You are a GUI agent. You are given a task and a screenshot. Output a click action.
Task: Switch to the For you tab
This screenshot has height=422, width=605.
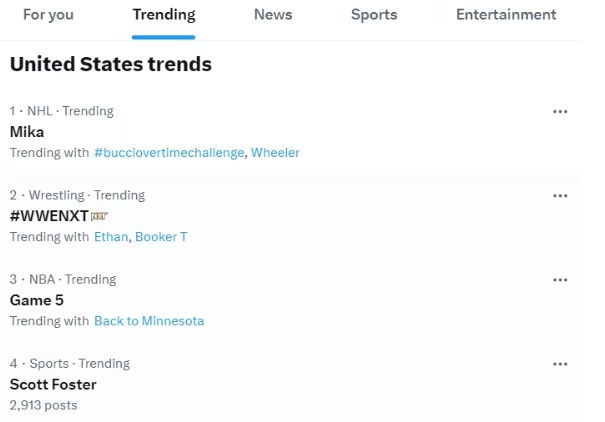point(48,15)
